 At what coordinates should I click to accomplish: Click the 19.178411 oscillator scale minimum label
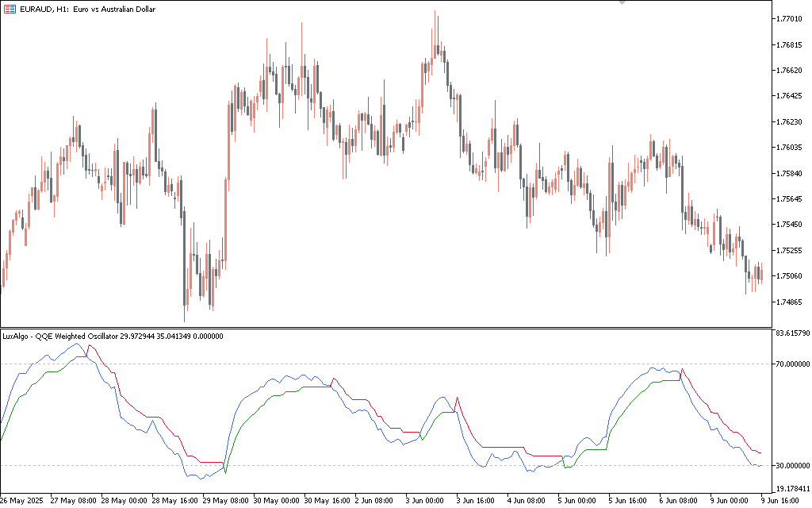[x=790, y=490]
